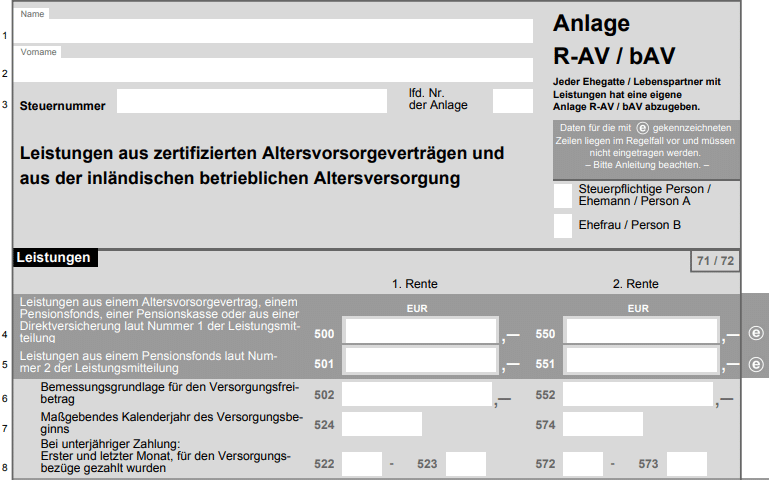Viewport: 769px width, 480px height.
Task: Select last month field 523
Action: click(466, 464)
